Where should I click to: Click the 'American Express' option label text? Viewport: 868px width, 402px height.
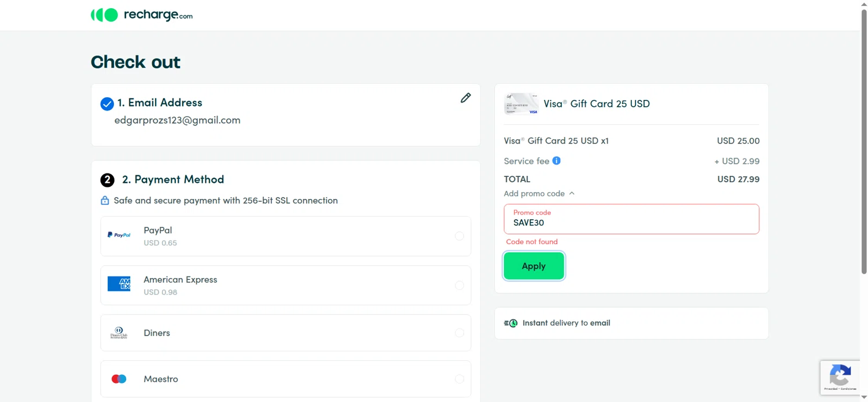[181, 280]
